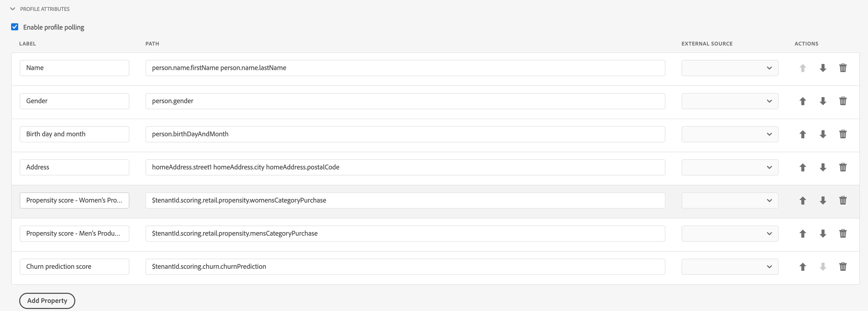868x311 pixels.
Task: Move Birth day and month row up
Action: click(803, 134)
